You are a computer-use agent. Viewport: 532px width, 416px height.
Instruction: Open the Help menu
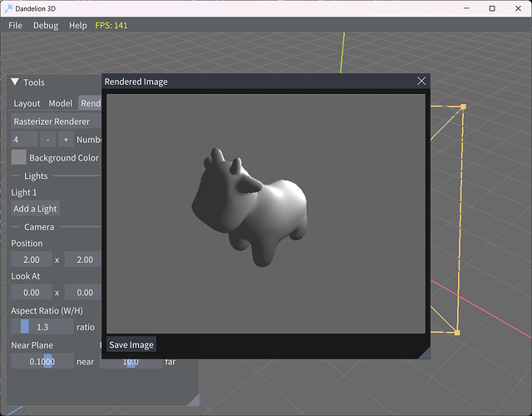click(77, 26)
